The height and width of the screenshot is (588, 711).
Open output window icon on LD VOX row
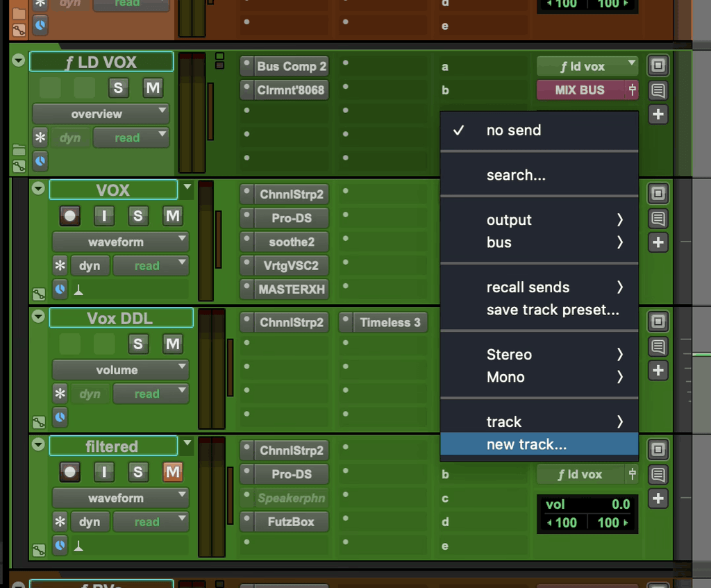[658, 66]
